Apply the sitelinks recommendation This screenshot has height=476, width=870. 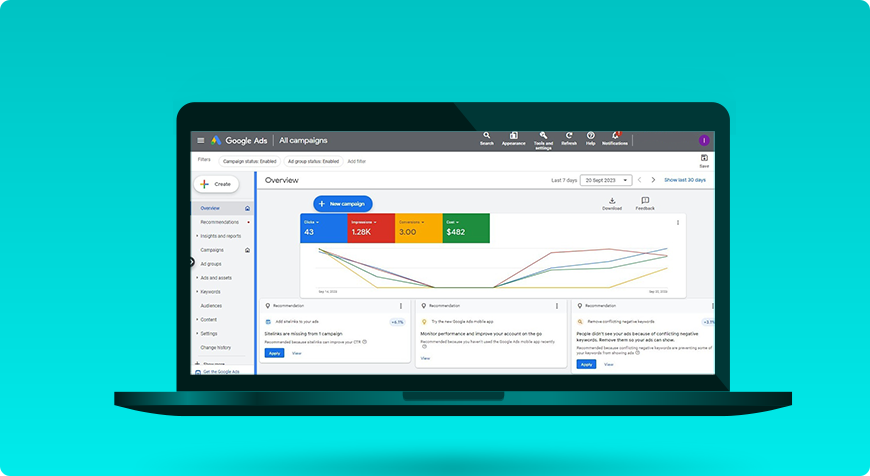[x=274, y=353]
